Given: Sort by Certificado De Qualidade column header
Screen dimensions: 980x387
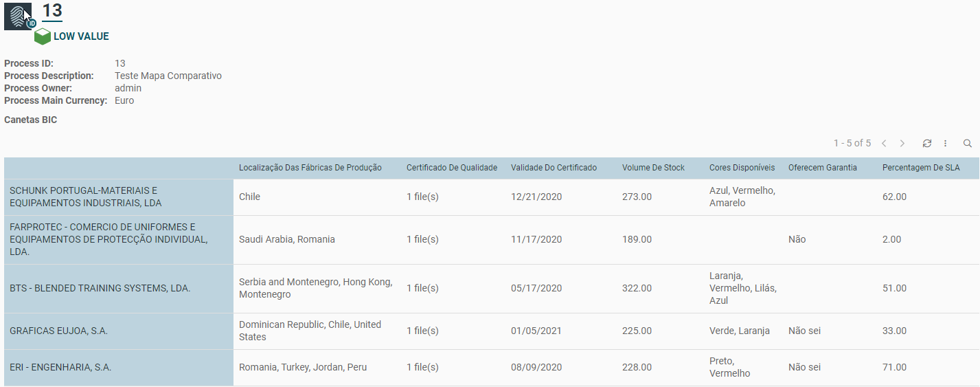Looking at the screenshot, I should pyautogui.click(x=451, y=168).
